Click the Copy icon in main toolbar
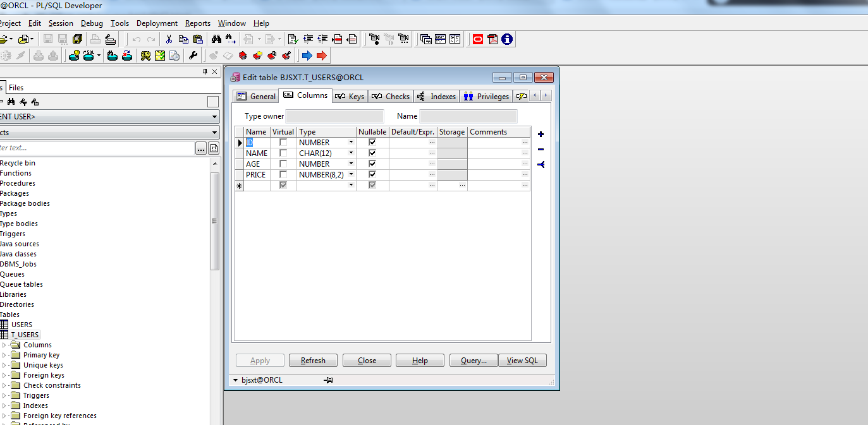 [x=183, y=39]
